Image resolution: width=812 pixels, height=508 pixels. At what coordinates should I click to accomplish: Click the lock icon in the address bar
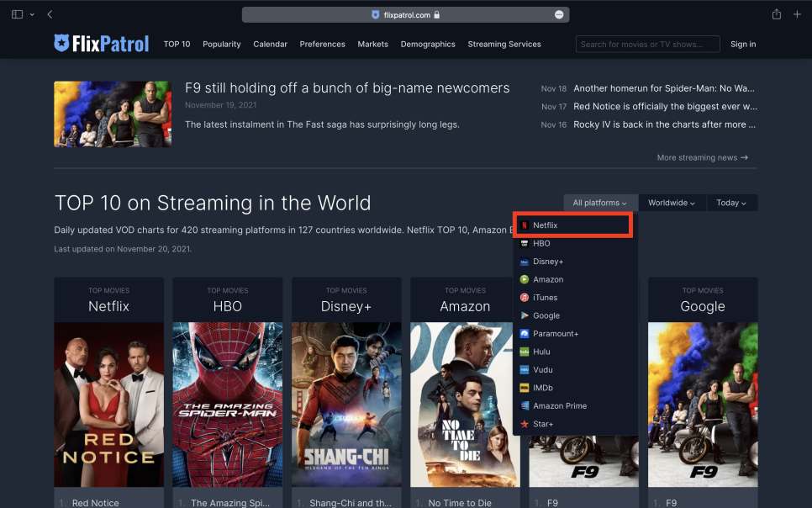tap(436, 14)
